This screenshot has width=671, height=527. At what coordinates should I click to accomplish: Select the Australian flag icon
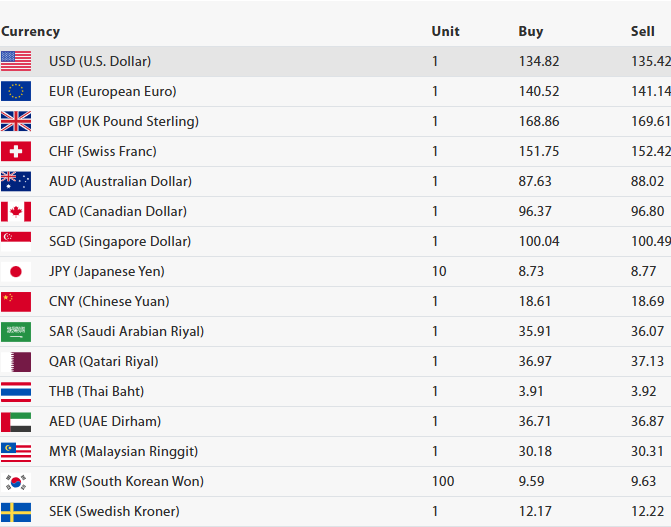pos(16,181)
